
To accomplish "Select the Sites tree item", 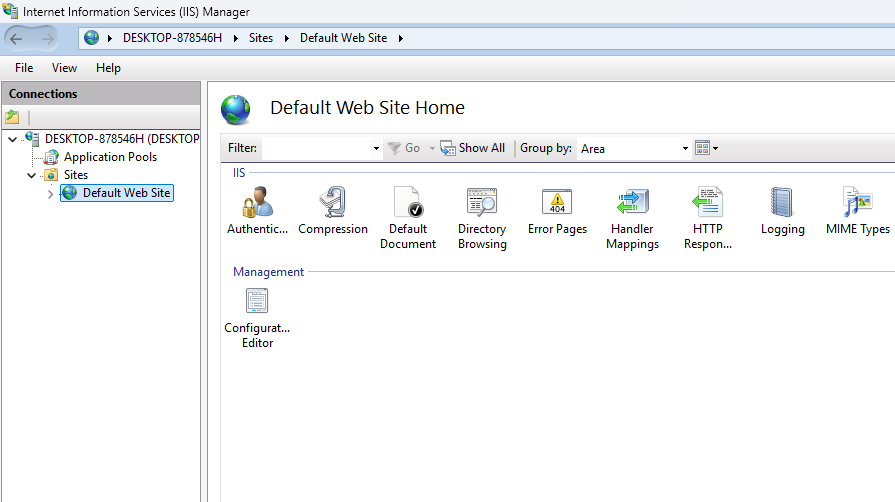I will click(76, 175).
